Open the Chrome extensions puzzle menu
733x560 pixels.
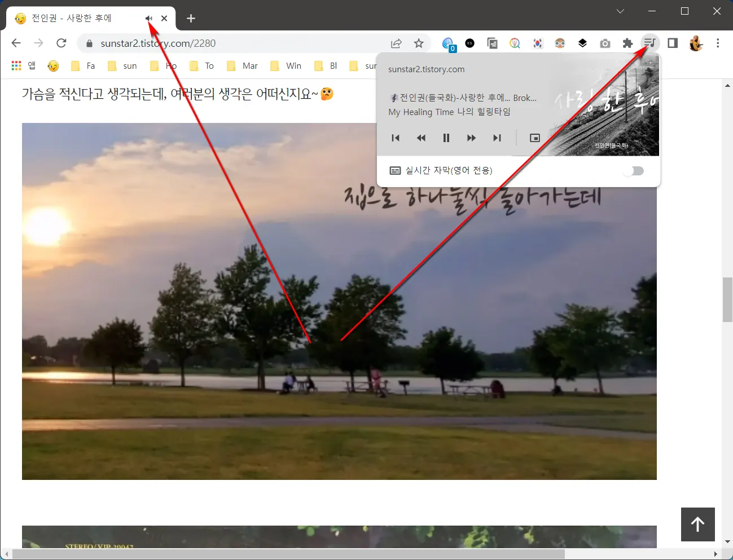click(x=627, y=43)
